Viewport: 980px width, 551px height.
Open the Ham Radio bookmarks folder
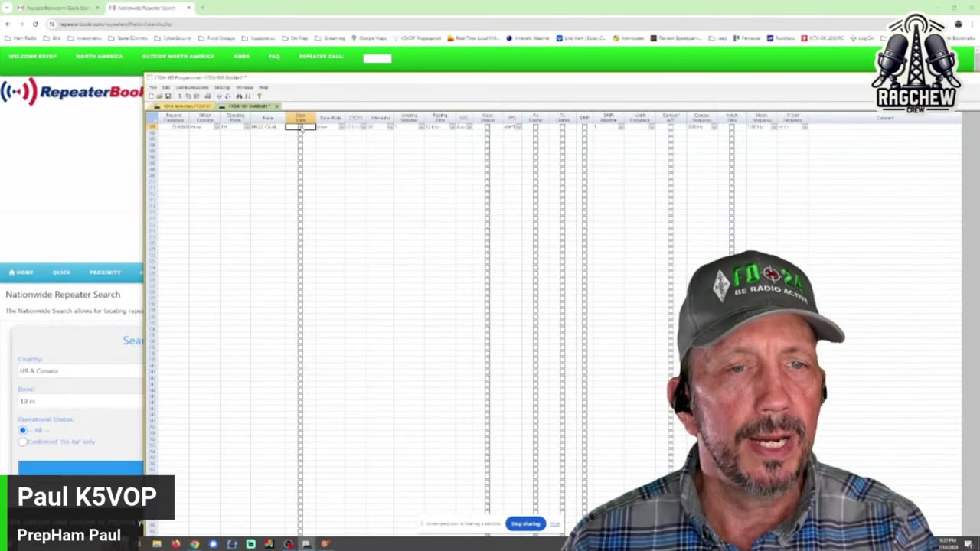(x=21, y=37)
